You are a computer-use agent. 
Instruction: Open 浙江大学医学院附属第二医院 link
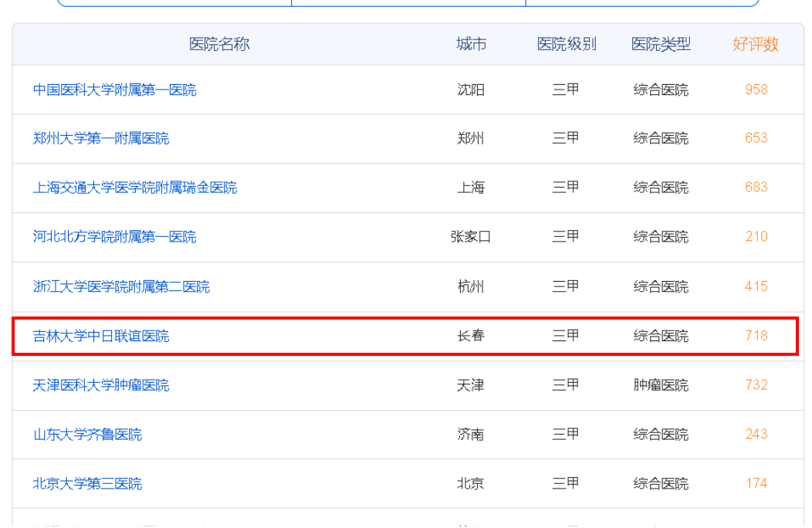[121, 286]
